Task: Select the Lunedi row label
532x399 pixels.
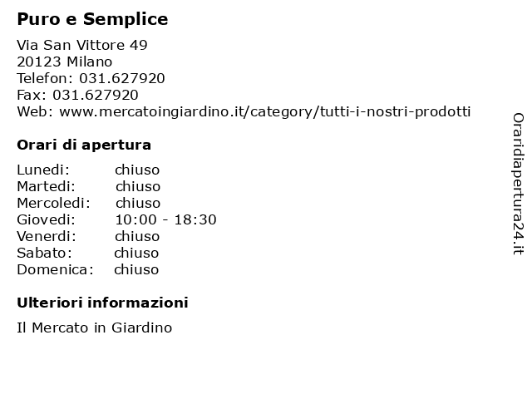Action: (x=43, y=170)
